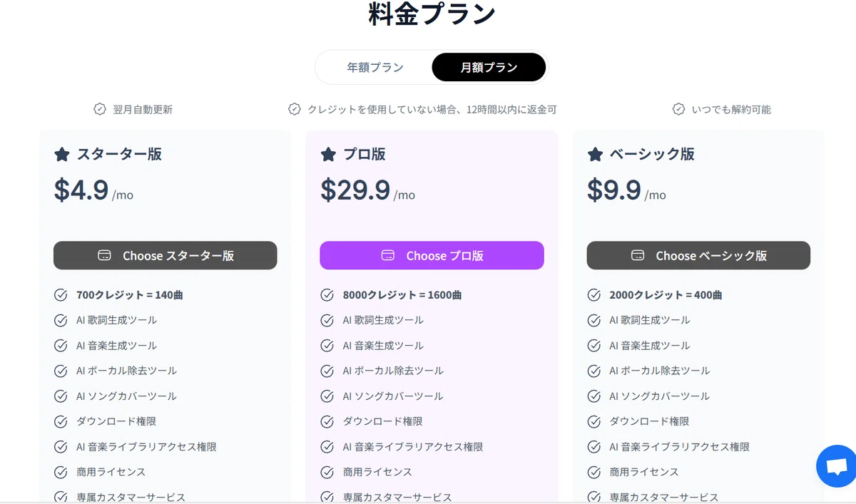Click the star icon beside プロ版
The height and width of the screenshot is (504, 856).
coord(328,154)
